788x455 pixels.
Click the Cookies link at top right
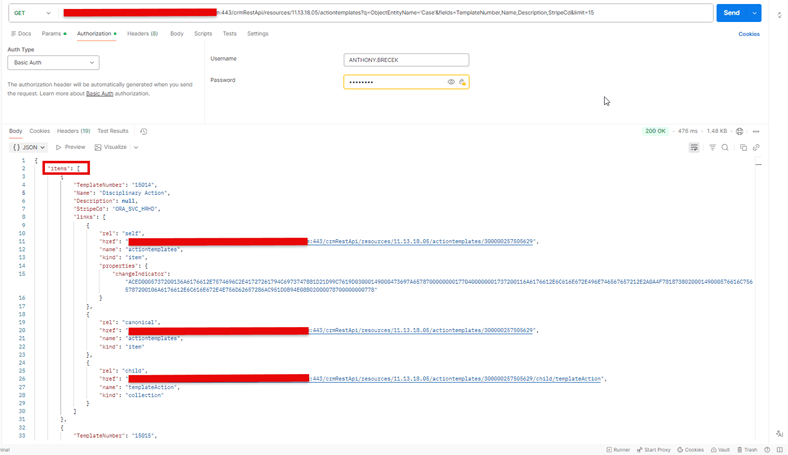(749, 34)
